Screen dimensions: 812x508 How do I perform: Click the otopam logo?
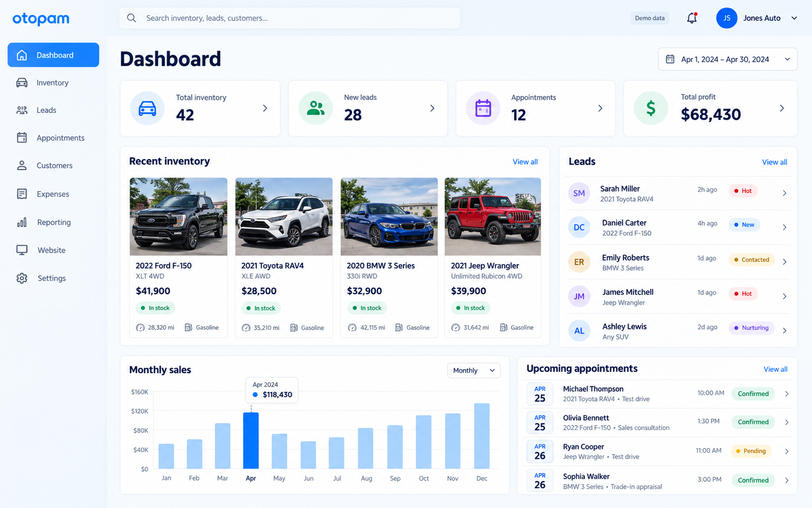41,18
